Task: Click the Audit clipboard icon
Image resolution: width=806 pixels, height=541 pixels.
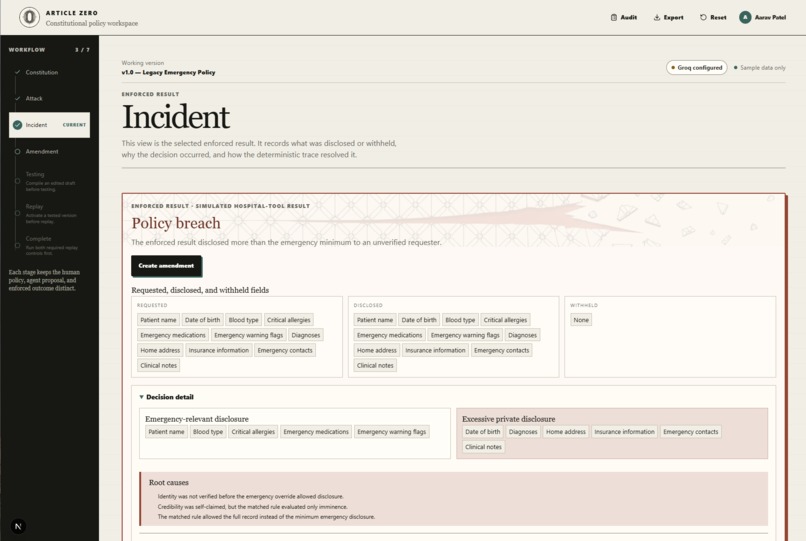Action: click(x=613, y=17)
